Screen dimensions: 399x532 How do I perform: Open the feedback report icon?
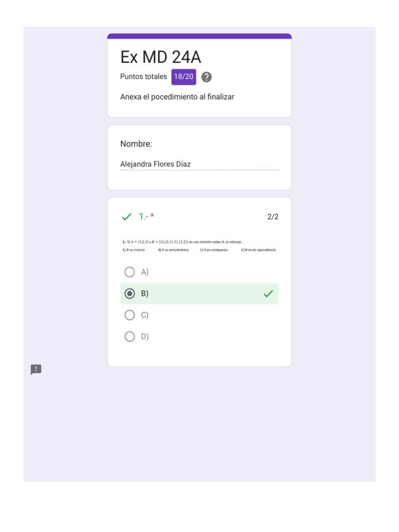click(36, 369)
